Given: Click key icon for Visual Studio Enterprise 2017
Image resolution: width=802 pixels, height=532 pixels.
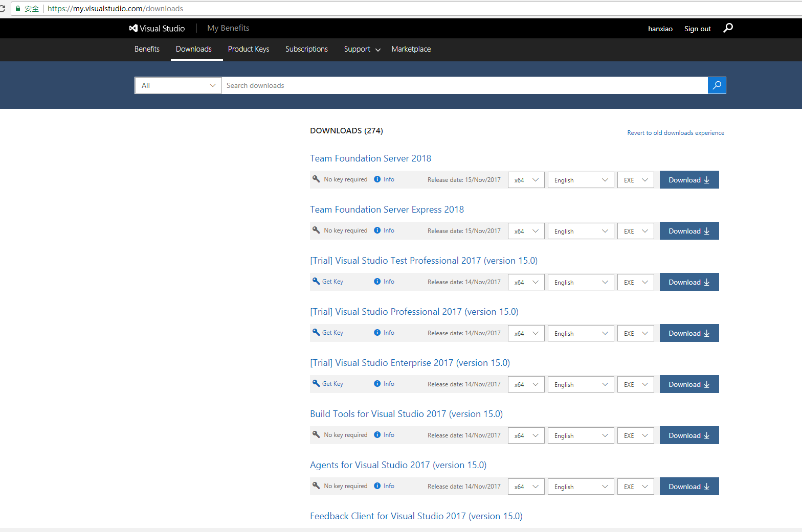Looking at the screenshot, I should pyautogui.click(x=316, y=383).
